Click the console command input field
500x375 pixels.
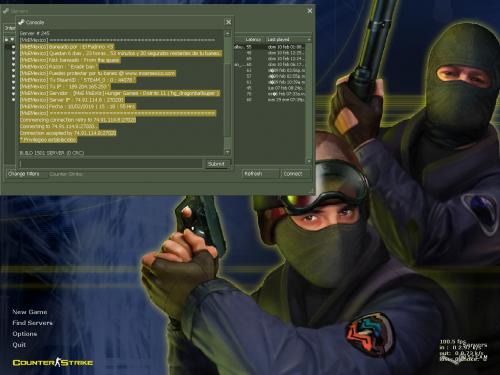pos(111,164)
